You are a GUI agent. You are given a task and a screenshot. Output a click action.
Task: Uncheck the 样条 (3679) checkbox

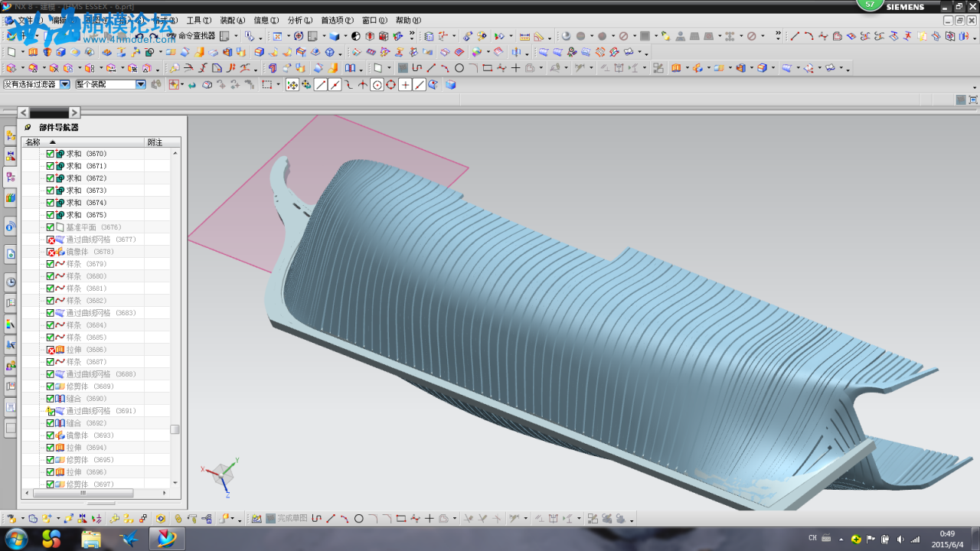coord(51,264)
